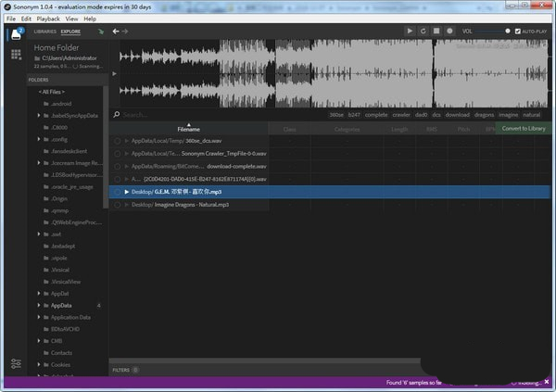Image resolution: width=556 pixels, height=392 pixels.
Task: Toggle the AUTO-PLAY checkbox
Action: click(x=518, y=31)
